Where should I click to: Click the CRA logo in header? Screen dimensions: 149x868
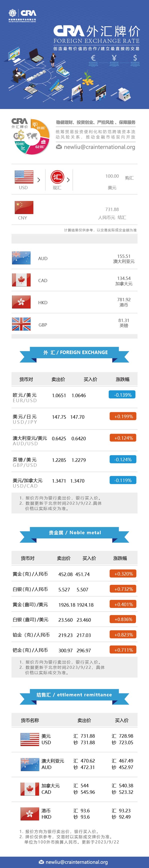click(22, 15)
